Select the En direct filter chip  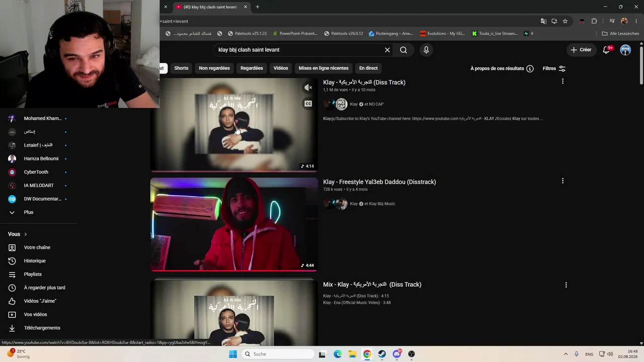[x=368, y=68]
